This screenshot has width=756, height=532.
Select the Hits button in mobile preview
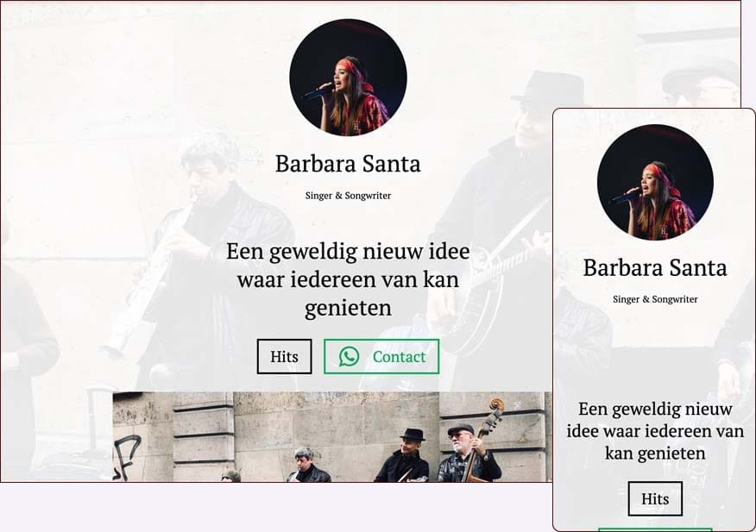click(655, 498)
